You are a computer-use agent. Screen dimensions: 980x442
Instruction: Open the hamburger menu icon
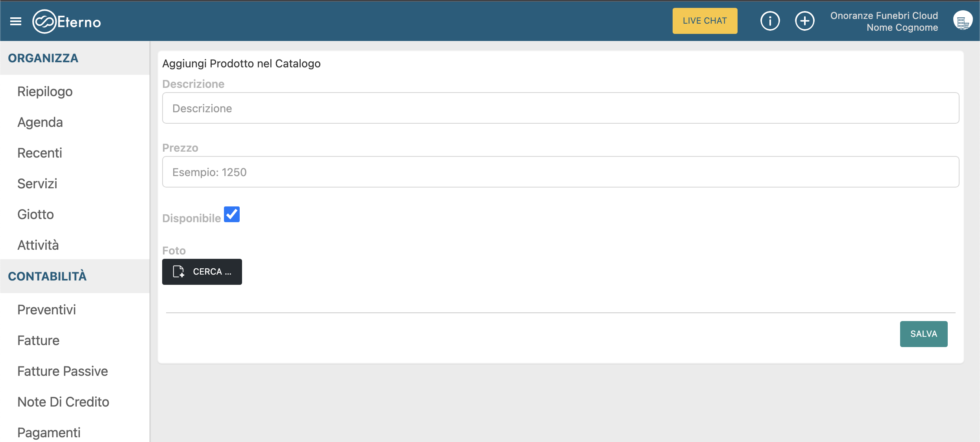coord(16,21)
